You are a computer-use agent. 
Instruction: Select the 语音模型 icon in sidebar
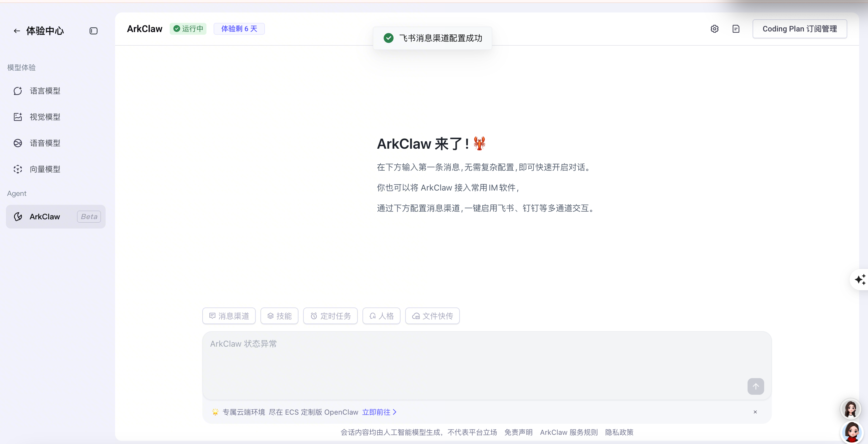(x=18, y=143)
